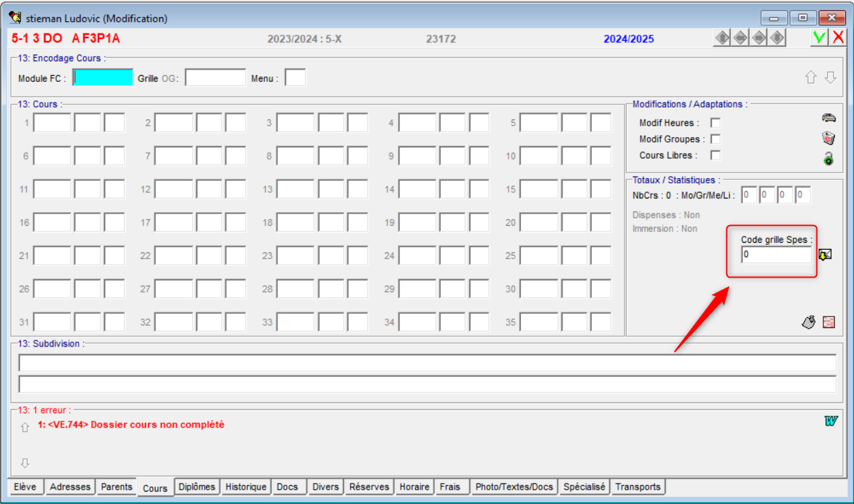
Task: Click the brick wall grid icon
Action: 829,322
